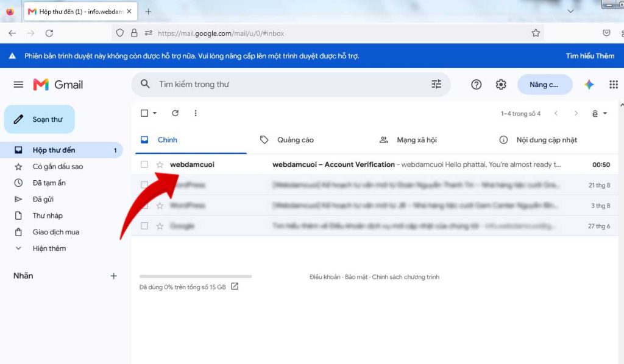
Task: Star the 3 thg 8 email
Action: pos(160,206)
